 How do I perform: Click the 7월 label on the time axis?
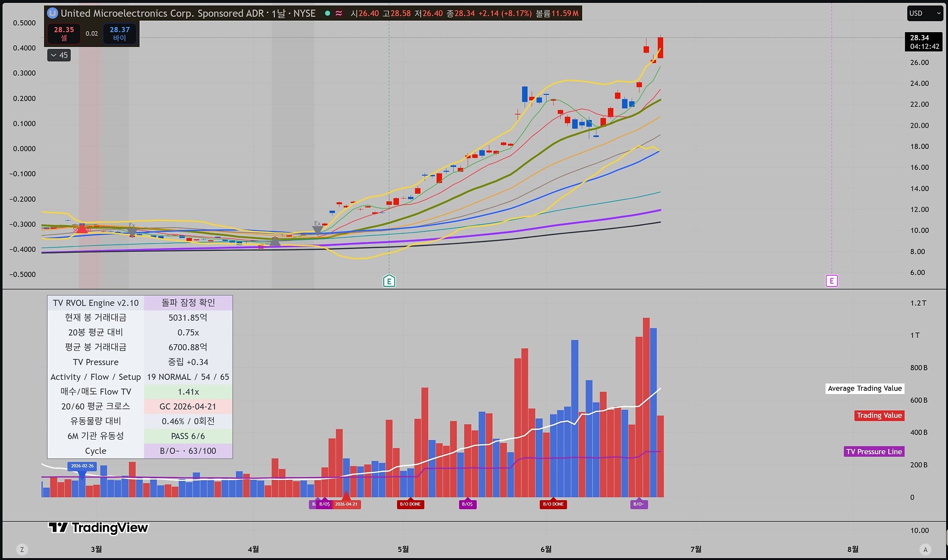coord(696,549)
